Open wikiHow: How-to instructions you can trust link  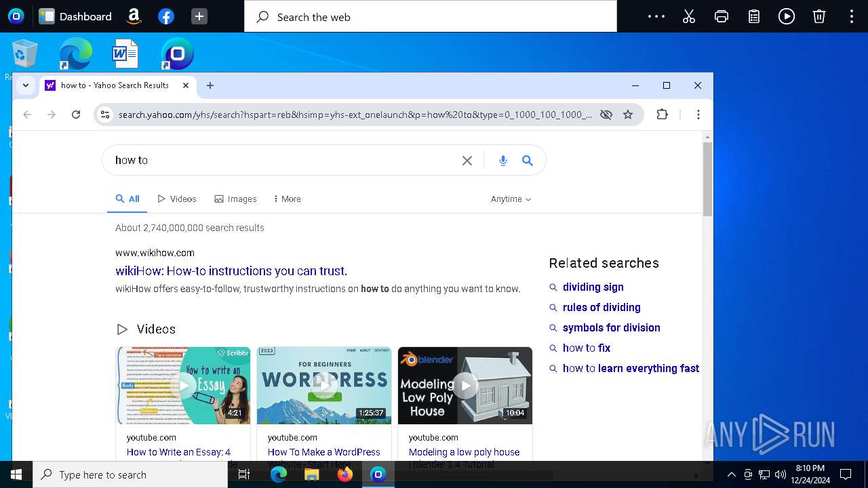tap(231, 271)
